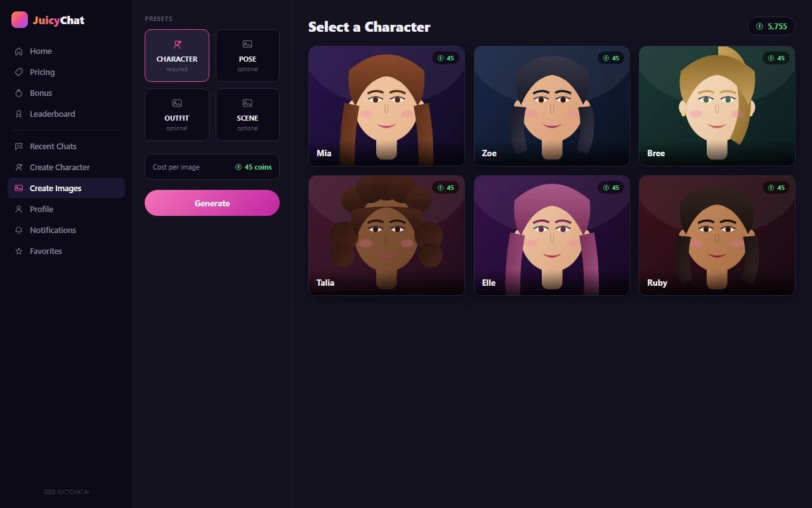Go to the Pricing page
Image resolution: width=812 pixels, height=508 pixels.
pyautogui.click(x=66, y=72)
